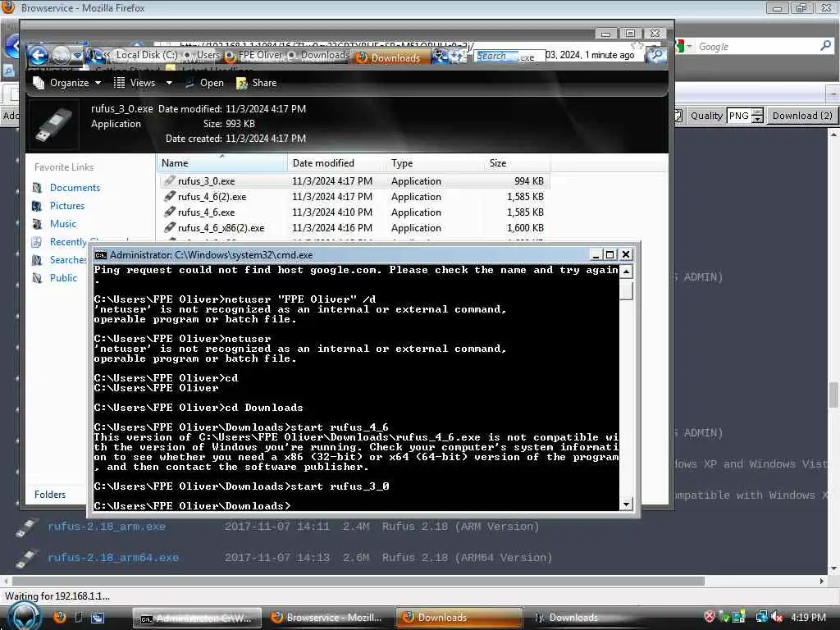Click Users in the address breadcrumb
The image size is (840, 630).
208,55
